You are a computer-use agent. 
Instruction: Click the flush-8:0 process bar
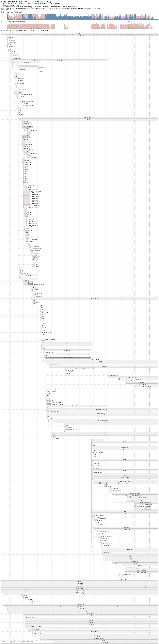(x=105, y=642)
